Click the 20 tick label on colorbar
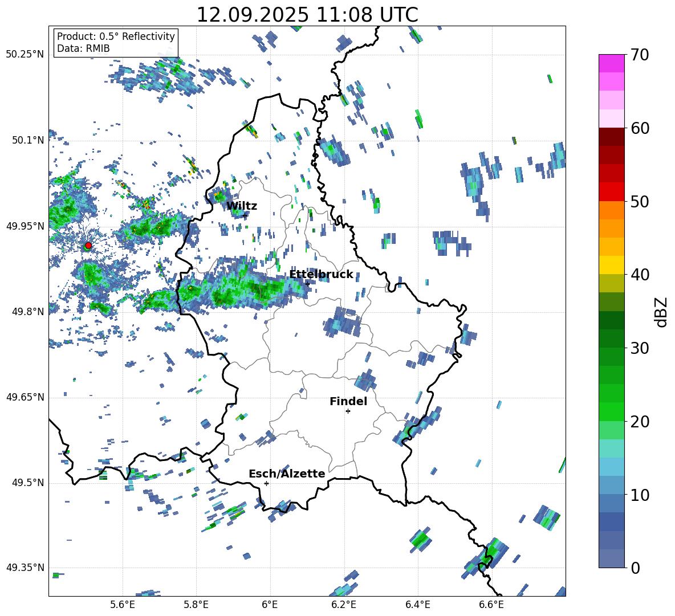This screenshot has width=675, height=616. tap(640, 422)
